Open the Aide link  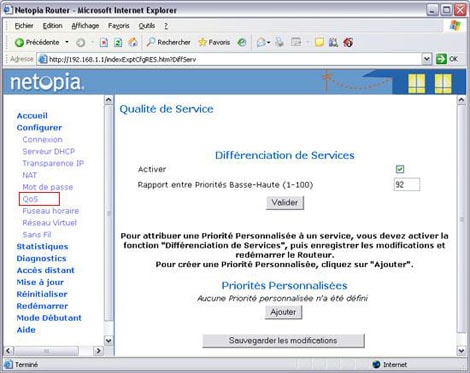point(26,330)
